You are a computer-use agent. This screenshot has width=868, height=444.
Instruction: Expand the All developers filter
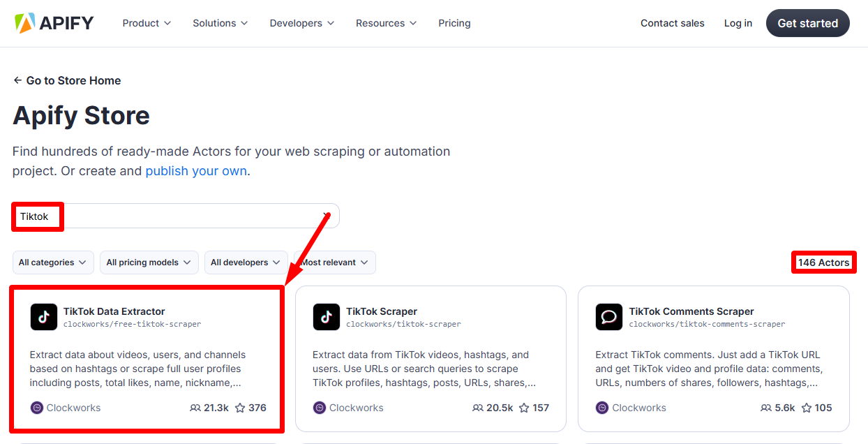pyautogui.click(x=246, y=262)
